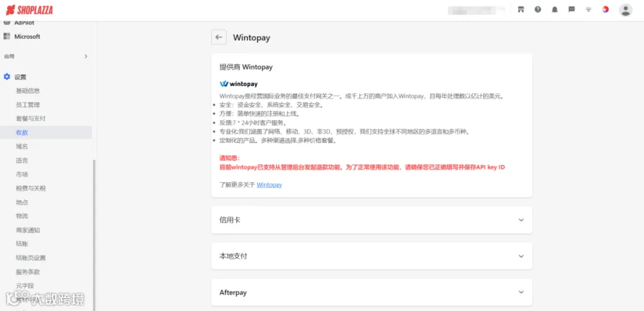
Task: Click the blurred account name in header
Action: tap(476, 10)
